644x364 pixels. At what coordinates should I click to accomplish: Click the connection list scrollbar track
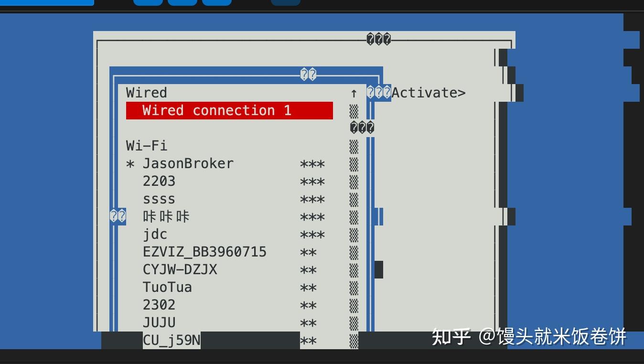pos(354,225)
